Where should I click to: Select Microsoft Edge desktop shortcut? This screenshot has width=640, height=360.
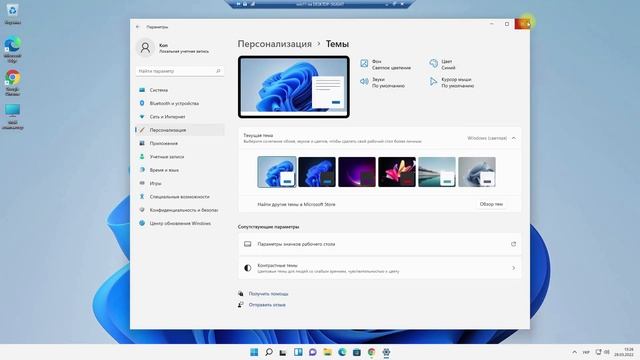(12, 49)
